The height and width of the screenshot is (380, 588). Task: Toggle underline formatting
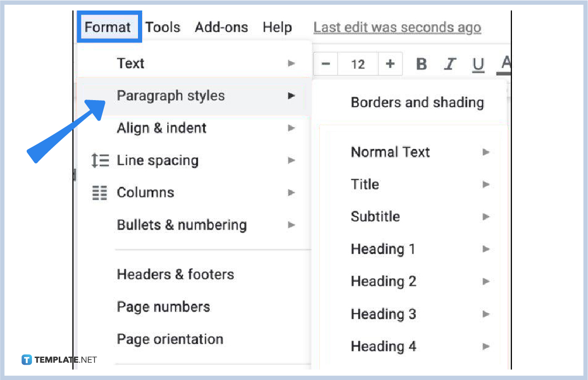pyautogui.click(x=478, y=63)
